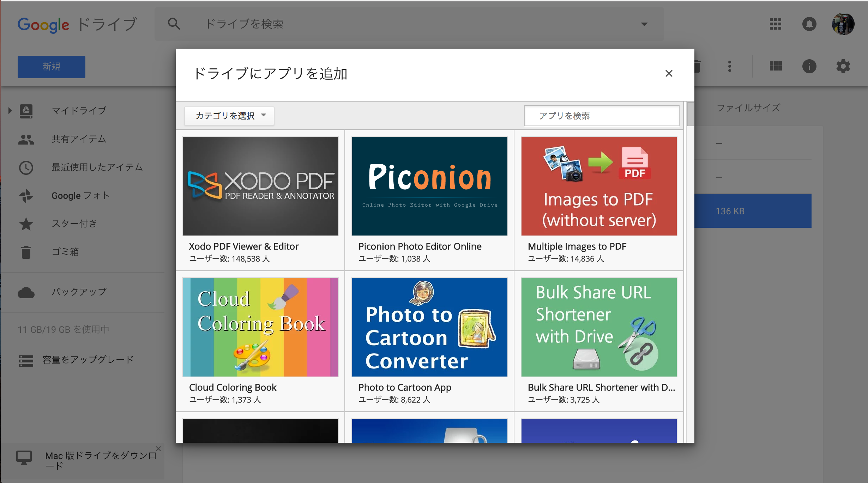Open the Xodo PDF app thumbnail
Image resolution: width=868 pixels, height=483 pixels.
tap(260, 186)
